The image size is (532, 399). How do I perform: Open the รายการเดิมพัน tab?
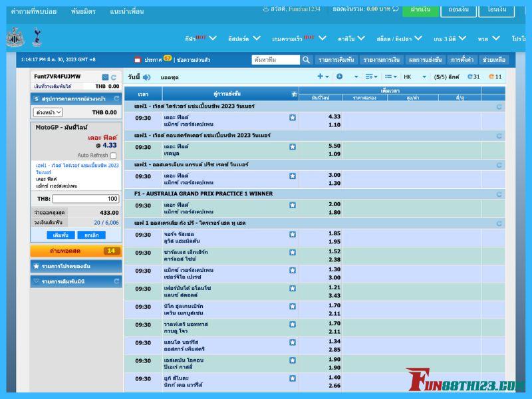click(x=336, y=60)
